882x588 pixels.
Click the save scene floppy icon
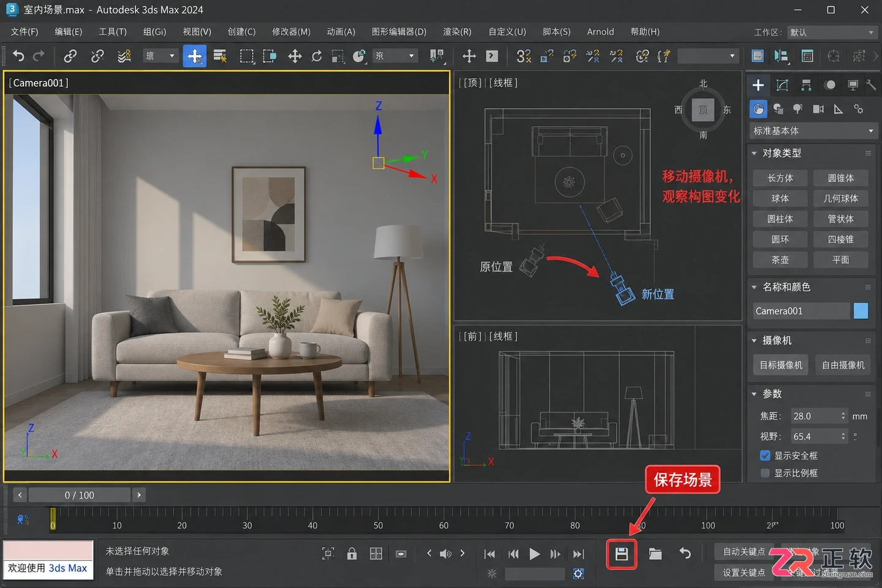(x=622, y=554)
